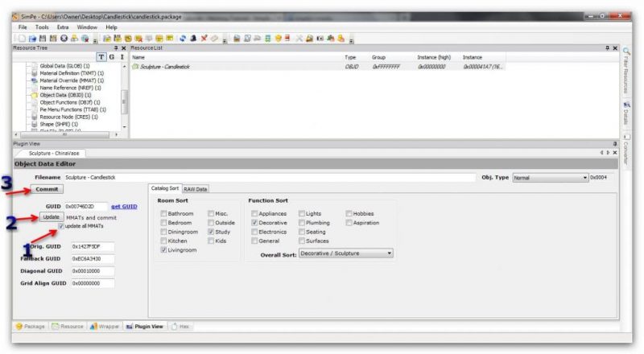Open the Overall Sort dropdown
Screen dimensions: 644x354
[x=345, y=253]
